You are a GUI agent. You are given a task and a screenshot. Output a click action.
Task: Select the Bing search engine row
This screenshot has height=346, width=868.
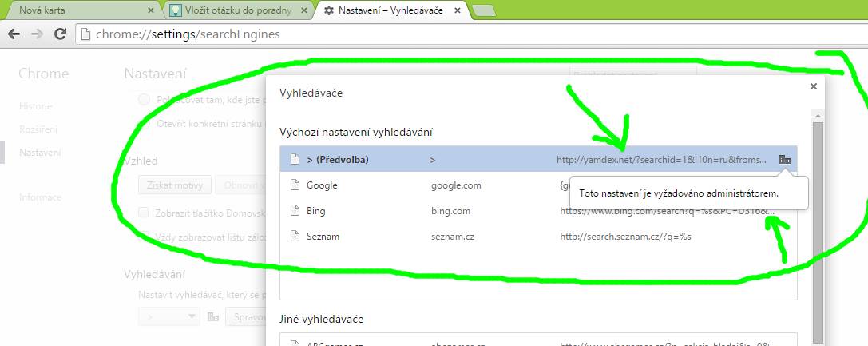tap(538, 211)
